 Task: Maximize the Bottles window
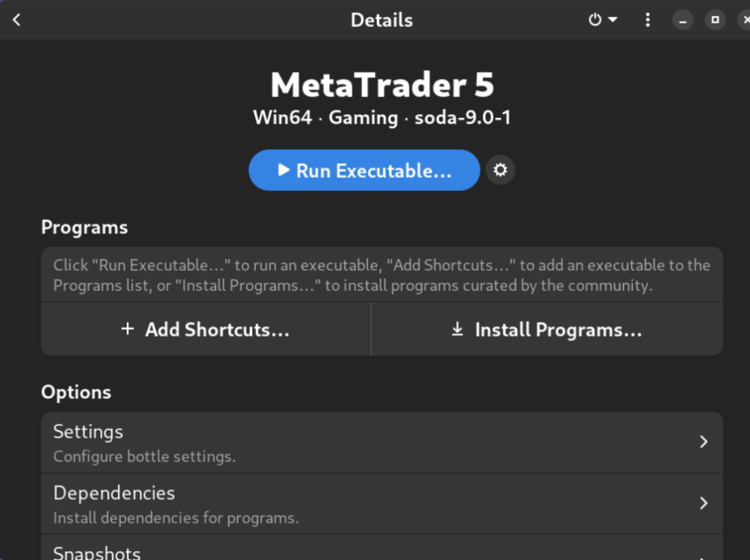pyautogui.click(x=715, y=20)
